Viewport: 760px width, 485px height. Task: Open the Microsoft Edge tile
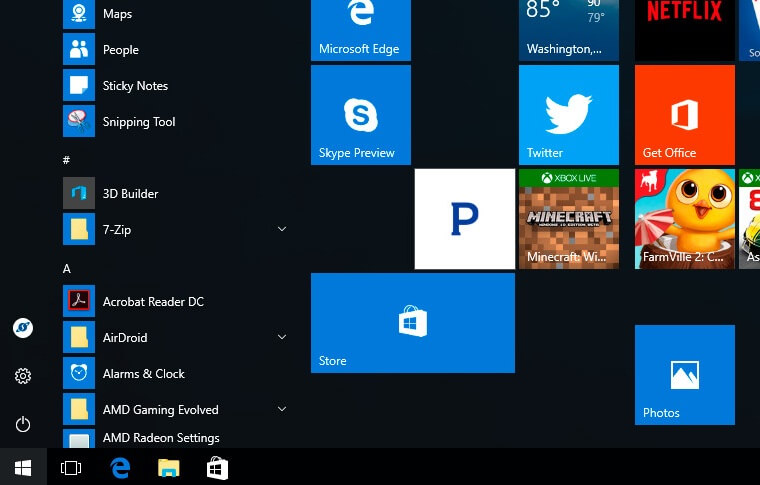tap(361, 30)
